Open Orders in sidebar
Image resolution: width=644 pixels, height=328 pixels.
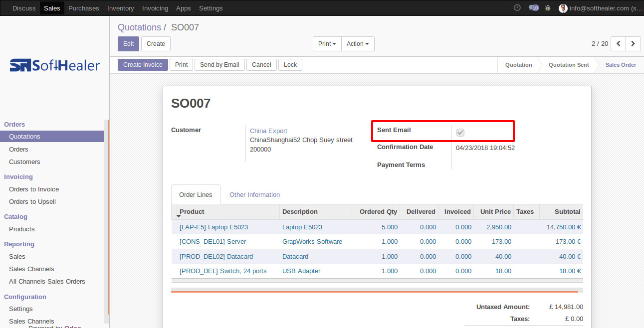(x=18, y=149)
